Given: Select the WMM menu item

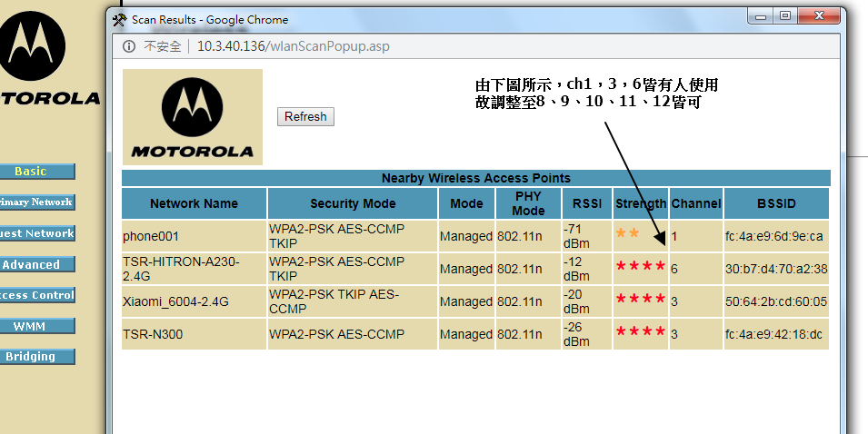Looking at the screenshot, I should tap(32, 326).
